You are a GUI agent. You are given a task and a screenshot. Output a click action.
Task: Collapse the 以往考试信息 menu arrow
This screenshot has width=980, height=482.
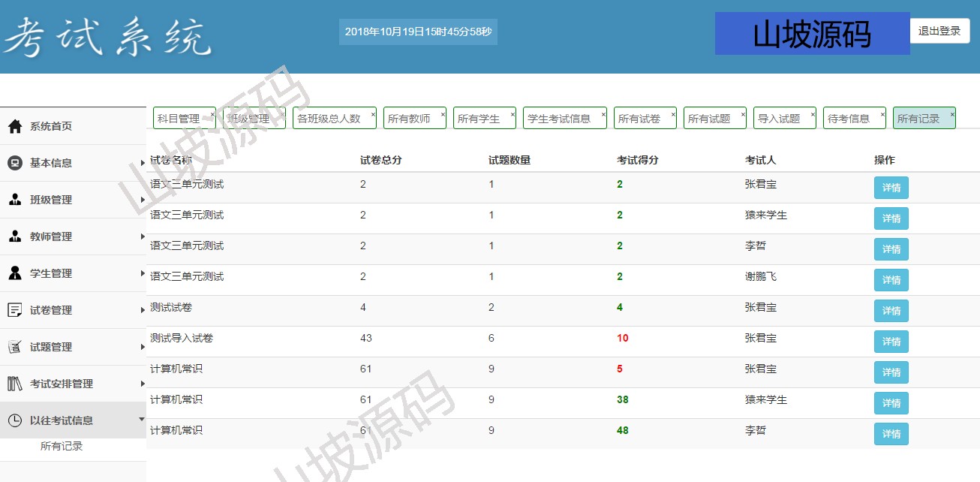pyautogui.click(x=142, y=420)
